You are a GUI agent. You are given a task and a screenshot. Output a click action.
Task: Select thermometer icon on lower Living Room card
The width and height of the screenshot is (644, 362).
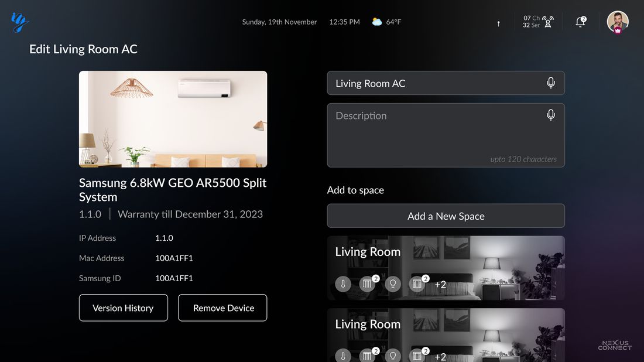coord(343,356)
